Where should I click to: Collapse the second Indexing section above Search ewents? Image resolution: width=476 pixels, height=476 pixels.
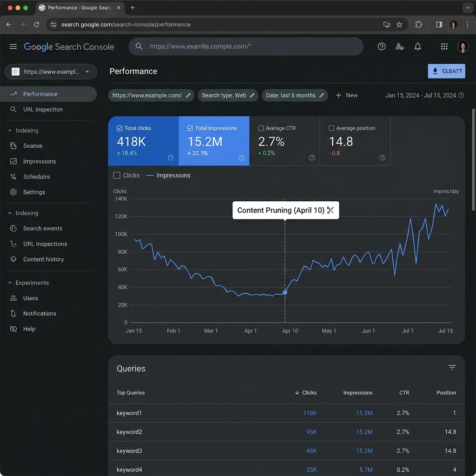point(10,213)
